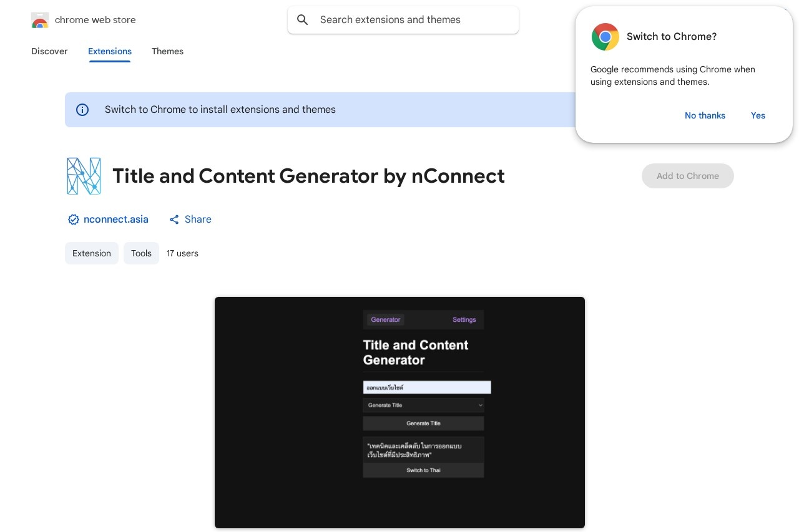799x532 pixels.
Task: Click the nConnect extension logo
Action: 84,176
